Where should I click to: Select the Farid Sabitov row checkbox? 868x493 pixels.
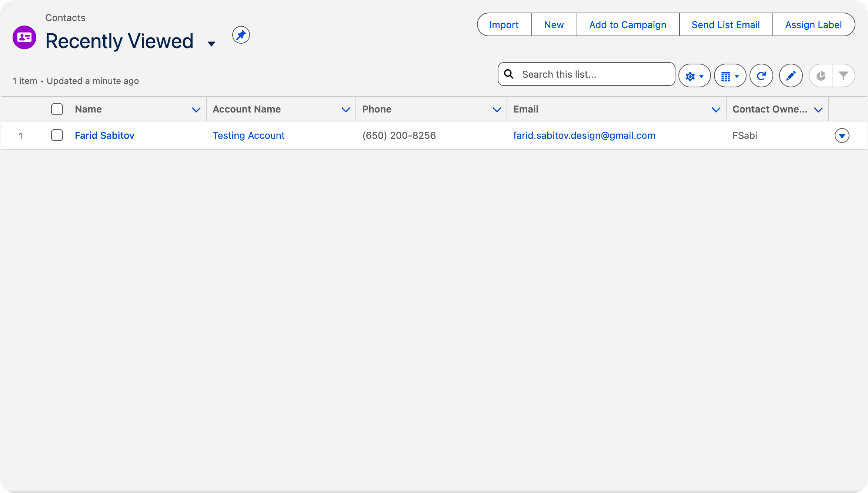(x=57, y=135)
